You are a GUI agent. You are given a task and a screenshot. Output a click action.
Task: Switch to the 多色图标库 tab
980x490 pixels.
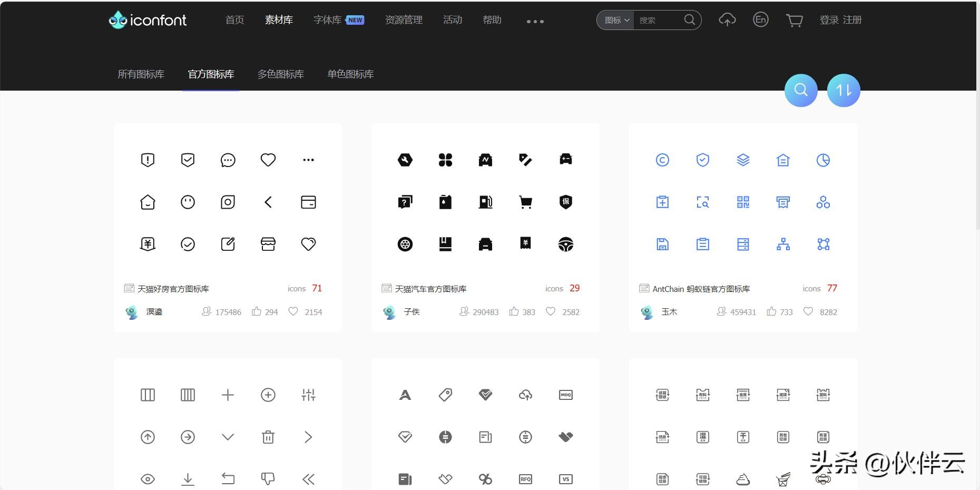pyautogui.click(x=280, y=74)
